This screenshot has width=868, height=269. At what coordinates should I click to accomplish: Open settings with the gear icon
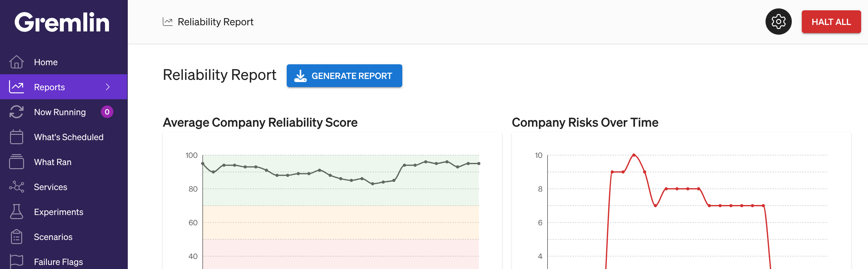(x=778, y=22)
